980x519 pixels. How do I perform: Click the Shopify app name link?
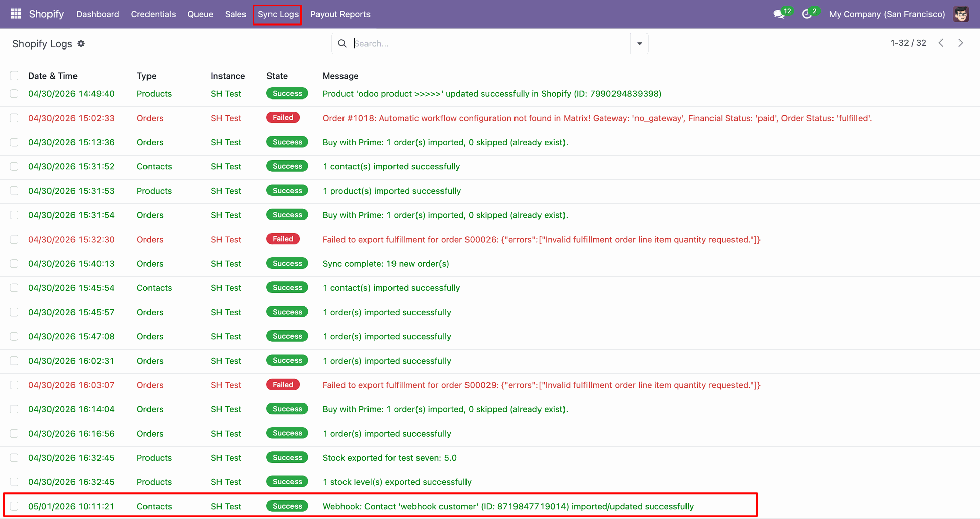46,14
